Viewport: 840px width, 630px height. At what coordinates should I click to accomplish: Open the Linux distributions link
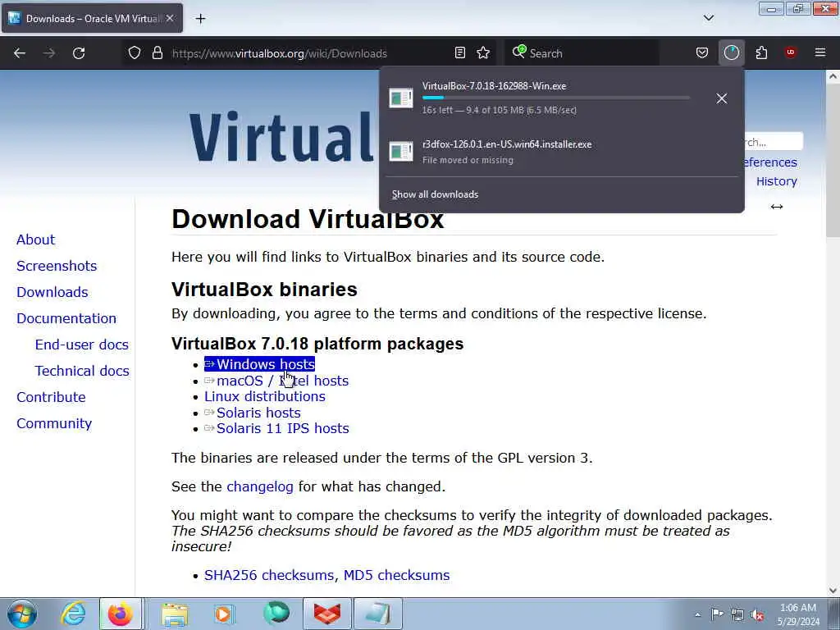point(265,396)
